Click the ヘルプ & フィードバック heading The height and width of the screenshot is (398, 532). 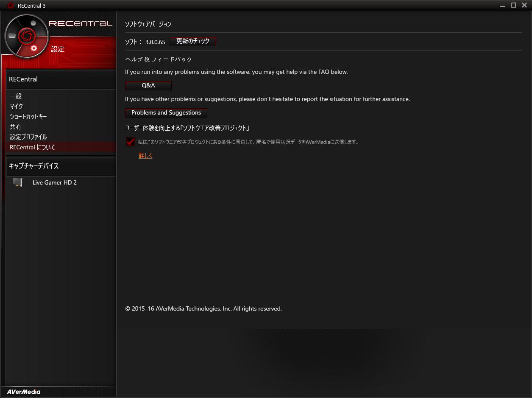point(159,59)
